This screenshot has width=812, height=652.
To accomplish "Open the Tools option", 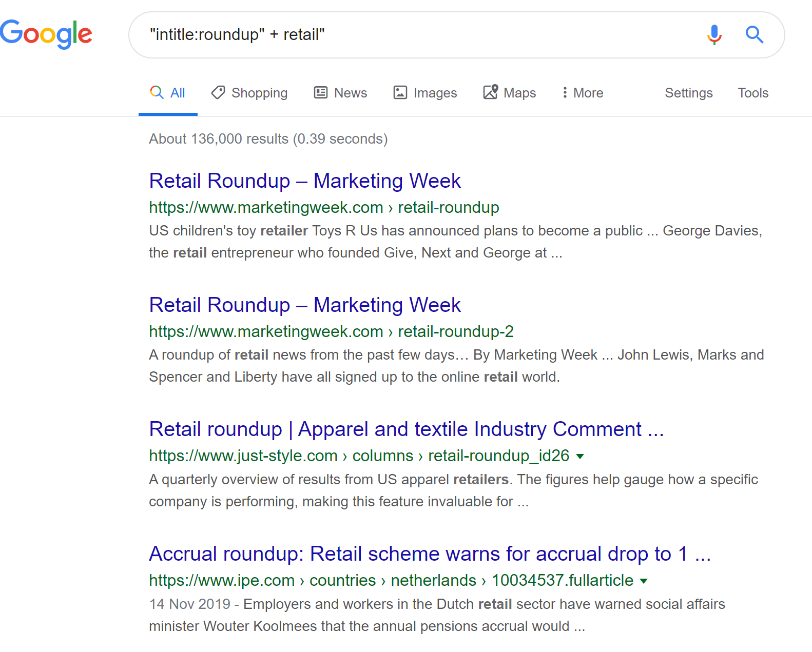I will [x=753, y=93].
